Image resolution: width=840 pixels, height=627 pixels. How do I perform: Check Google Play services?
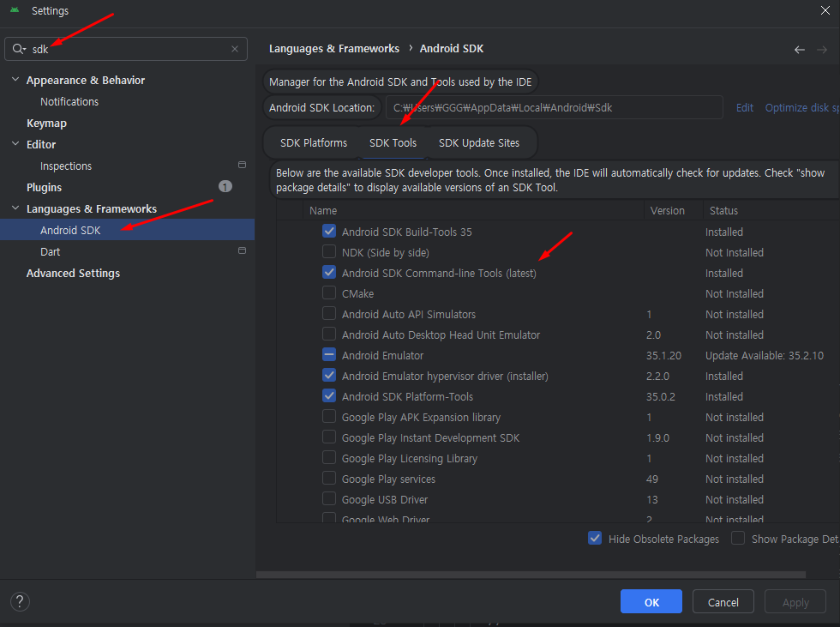[x=329, y=478]
